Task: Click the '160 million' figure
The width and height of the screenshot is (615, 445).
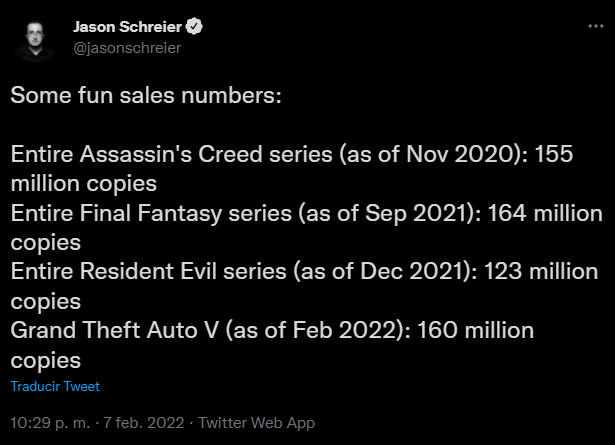Action: point(475,330)
